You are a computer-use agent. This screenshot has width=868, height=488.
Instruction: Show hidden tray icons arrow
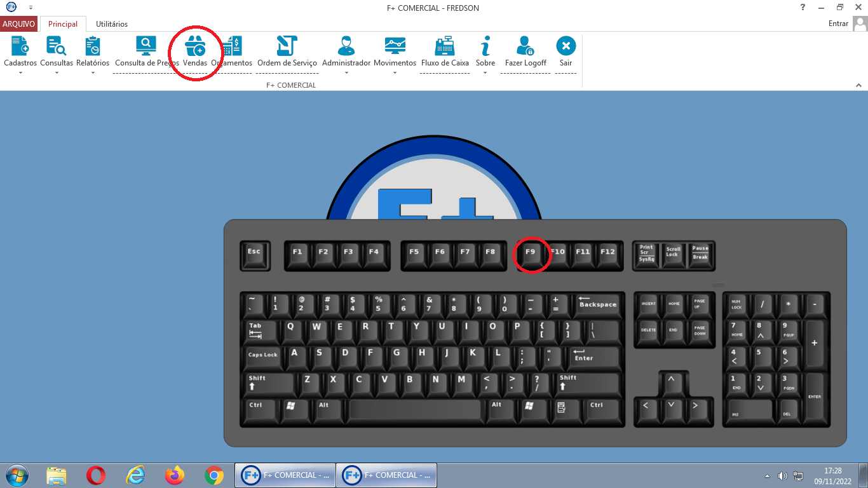click(x=767, y=476)
